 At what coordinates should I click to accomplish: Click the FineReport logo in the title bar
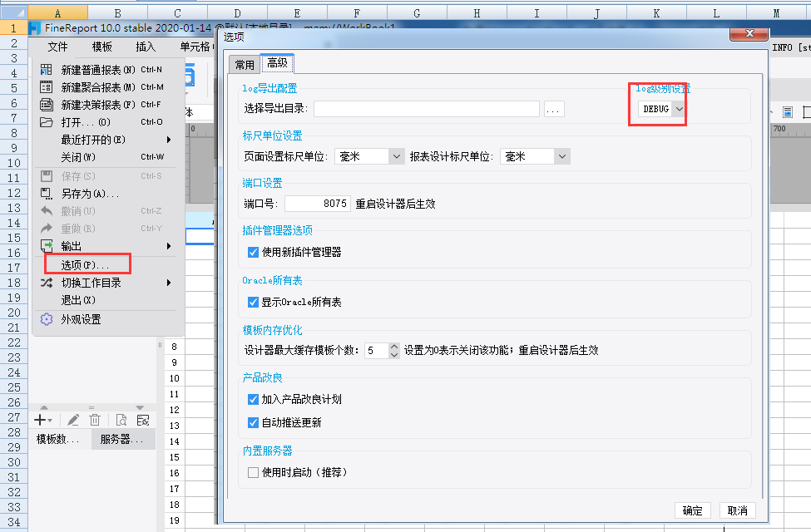click(35, 28)
